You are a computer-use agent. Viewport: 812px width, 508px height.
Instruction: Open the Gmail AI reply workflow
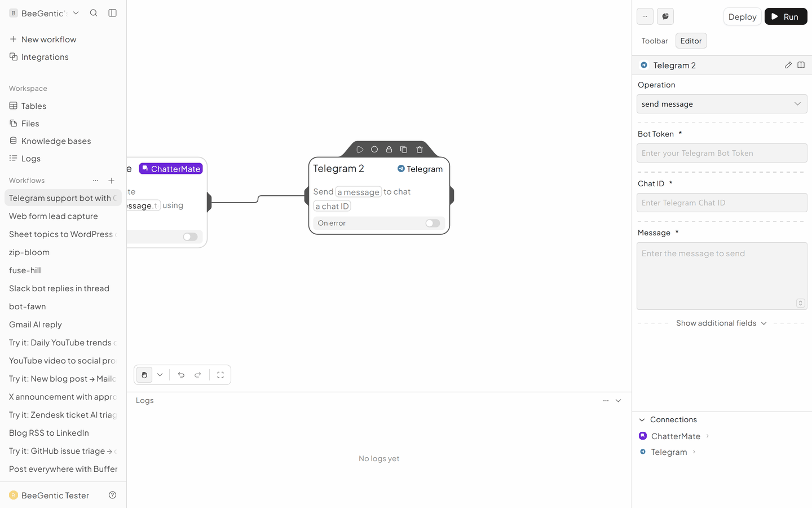click(x=63, y=325)
